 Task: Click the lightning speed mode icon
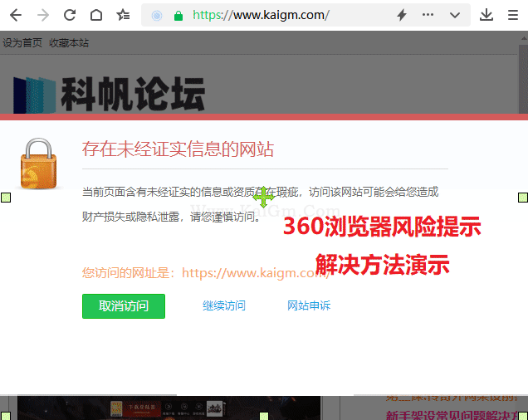coord(402,15)
